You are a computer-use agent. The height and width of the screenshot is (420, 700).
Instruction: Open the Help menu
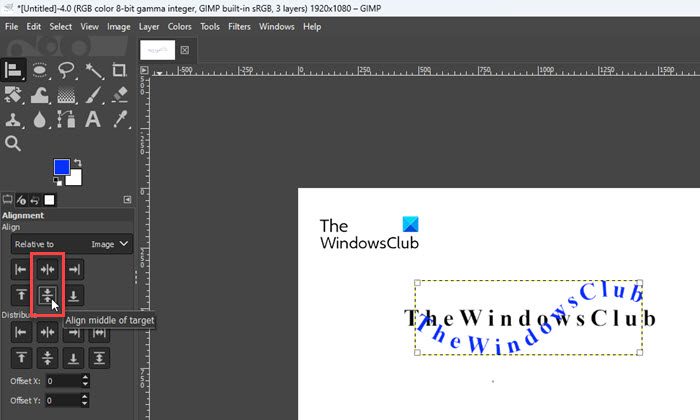pyautogui.click(x=312, y=26)
